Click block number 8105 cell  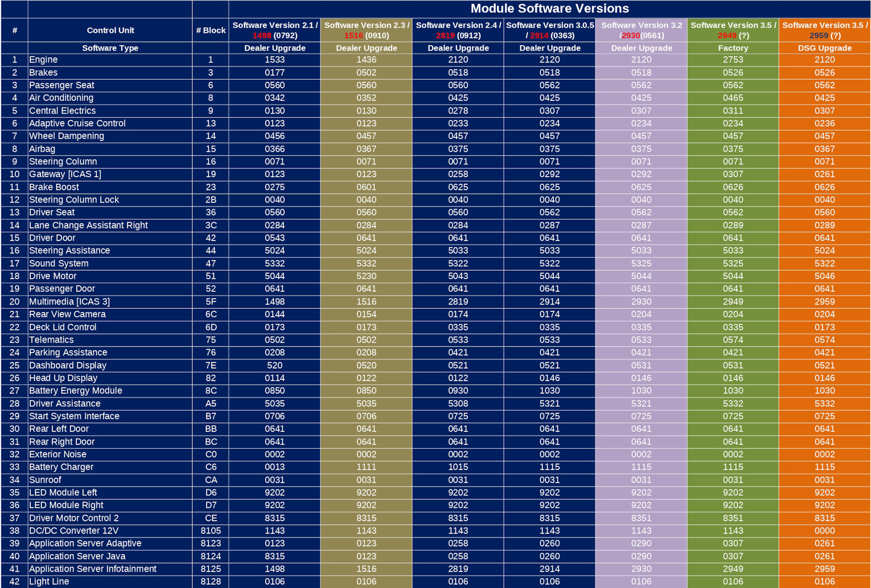click(210, 530)
